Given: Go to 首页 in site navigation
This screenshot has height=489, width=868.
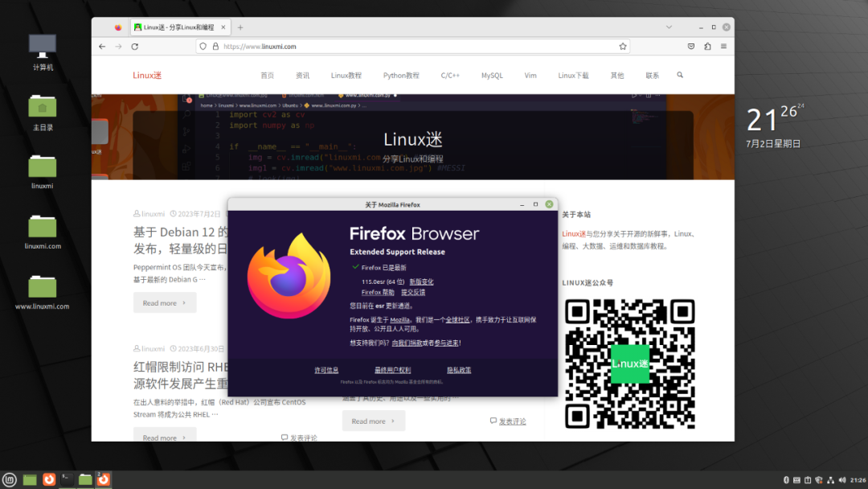Looking at the screenshot, I should 268,76.
